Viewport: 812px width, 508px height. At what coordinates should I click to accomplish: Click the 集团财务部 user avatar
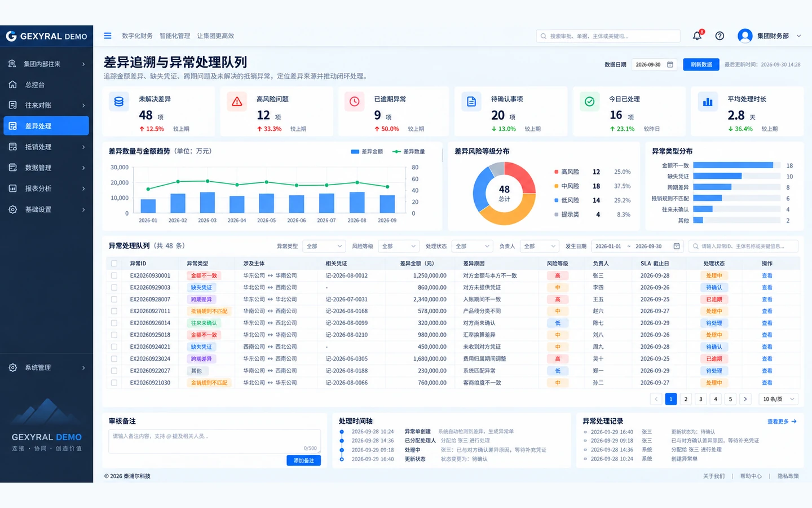pos(745,36)
